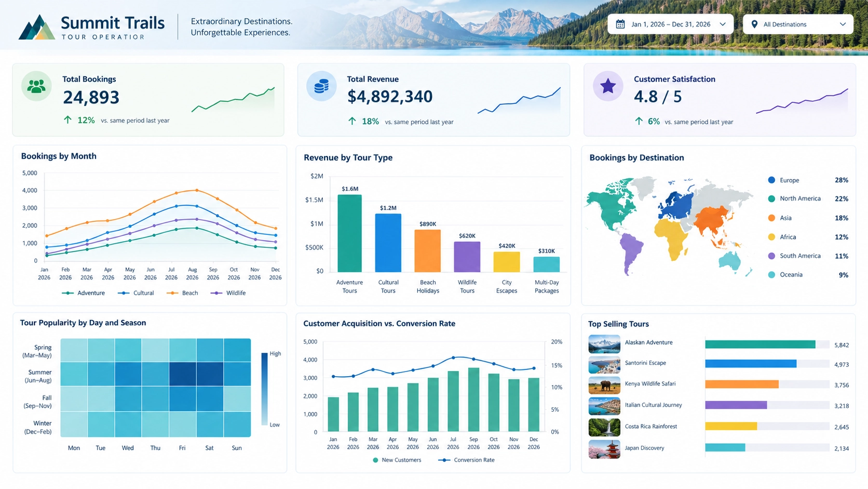Click the green up arrow beside 6%

tap(639, 121)
